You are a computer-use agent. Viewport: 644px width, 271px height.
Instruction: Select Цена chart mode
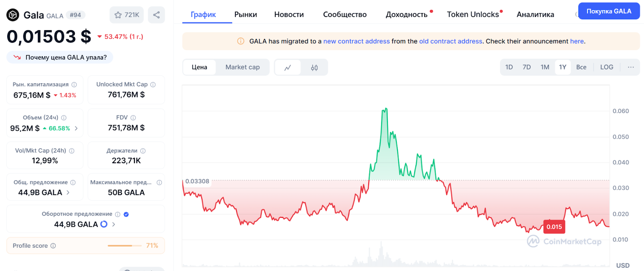pos(200,67)
